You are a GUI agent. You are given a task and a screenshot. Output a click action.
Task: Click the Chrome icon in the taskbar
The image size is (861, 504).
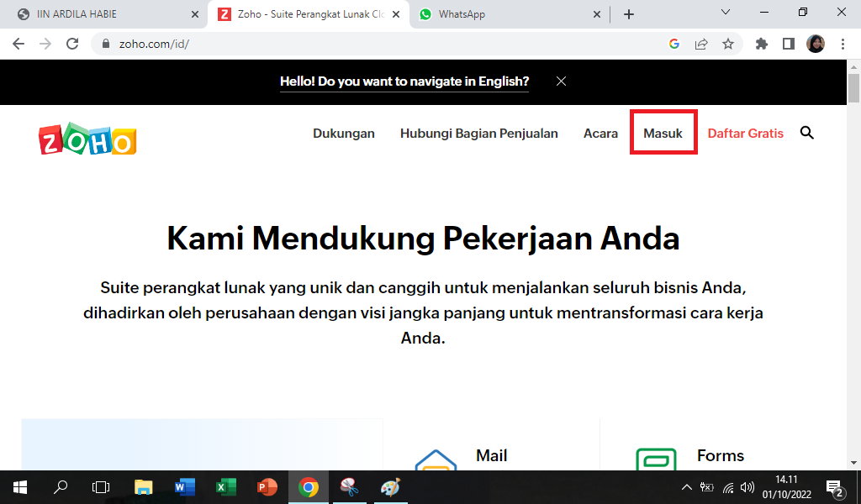(x=308, y=487)
